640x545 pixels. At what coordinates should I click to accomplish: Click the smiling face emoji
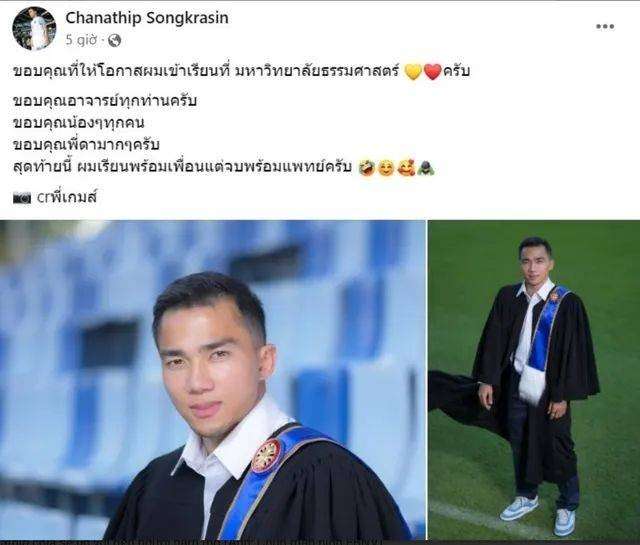pos(386,168)
